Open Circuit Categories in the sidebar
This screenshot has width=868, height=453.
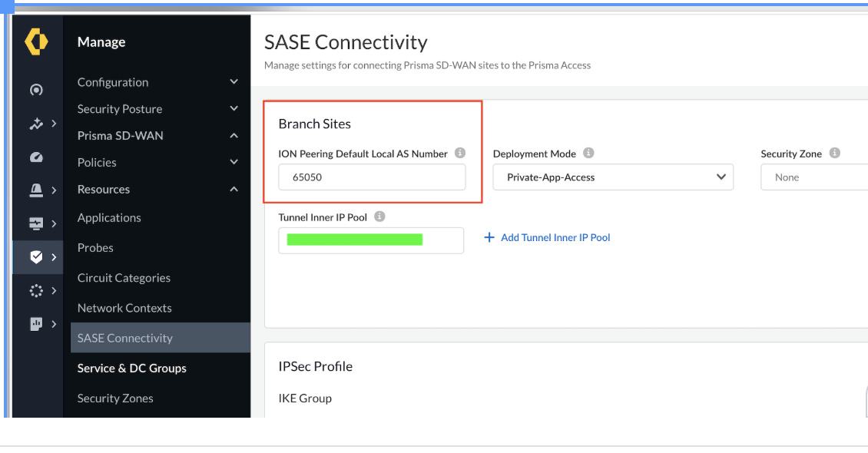(x=124, y=278)
